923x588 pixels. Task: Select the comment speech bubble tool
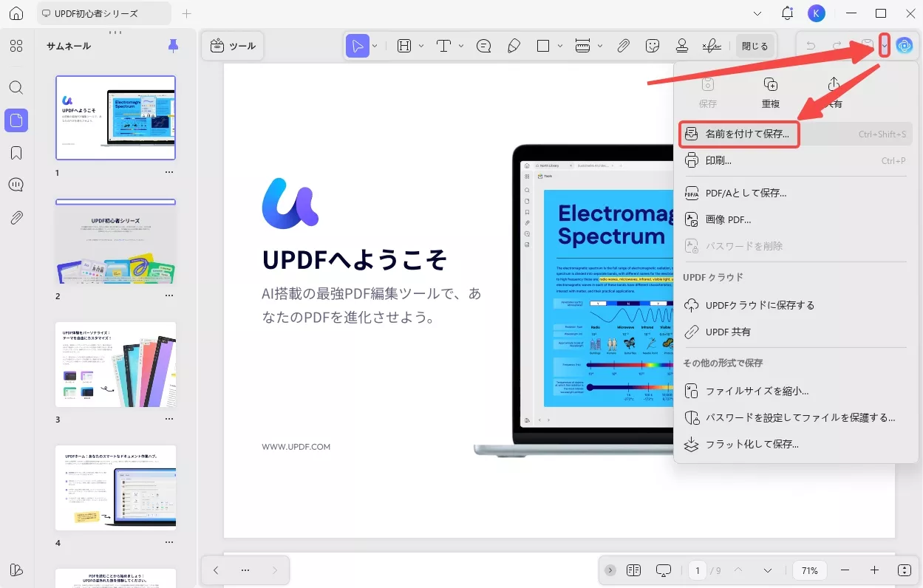[483, 45]
